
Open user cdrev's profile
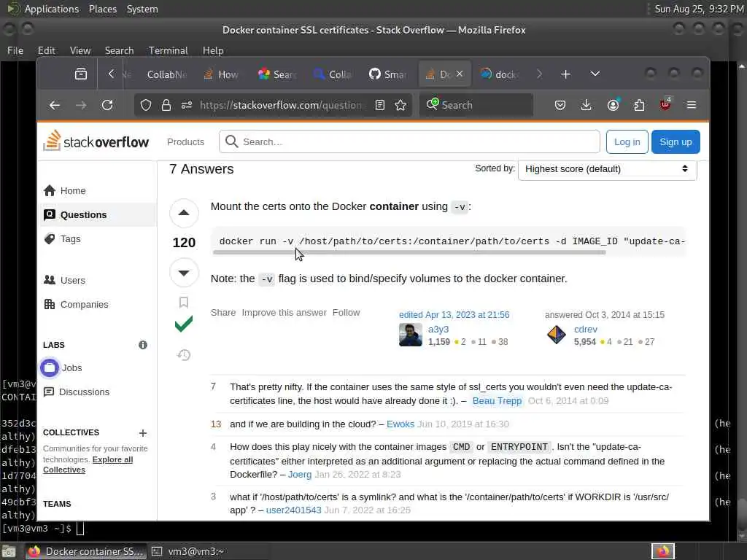586,330
